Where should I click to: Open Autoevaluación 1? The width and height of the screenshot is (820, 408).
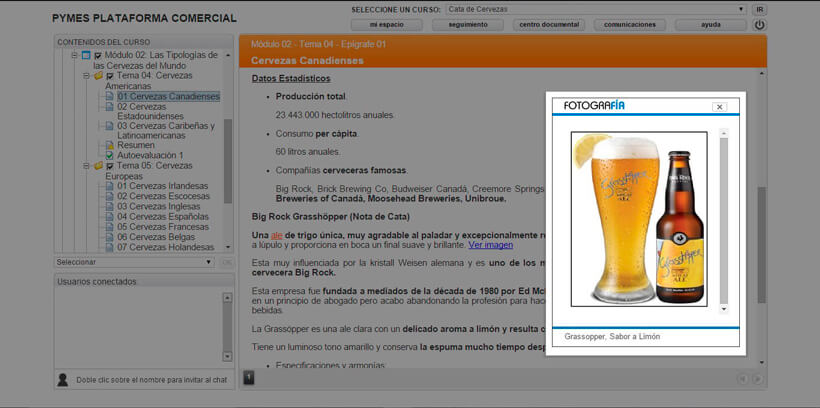coord(150,155)
